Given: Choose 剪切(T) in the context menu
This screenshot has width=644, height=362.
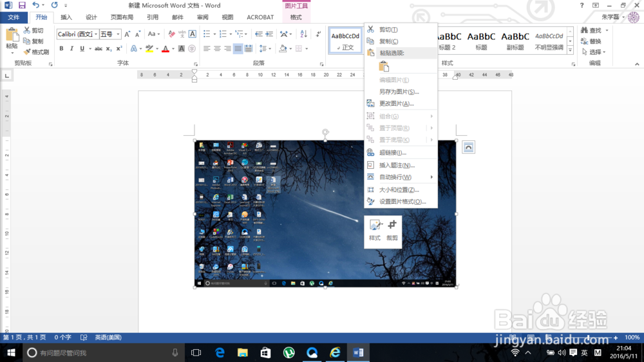Looking at the screenshot, I should pyautogui.click(x=401, y=30).
